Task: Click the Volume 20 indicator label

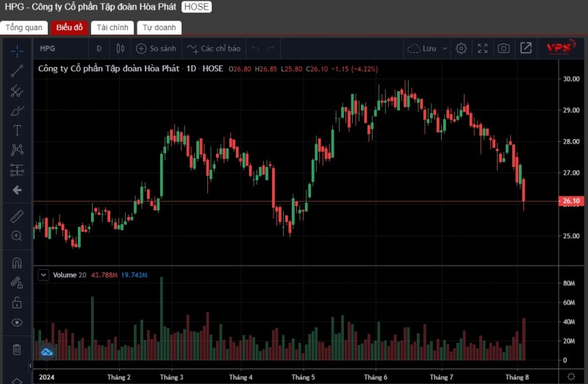Action: [69, 275]
